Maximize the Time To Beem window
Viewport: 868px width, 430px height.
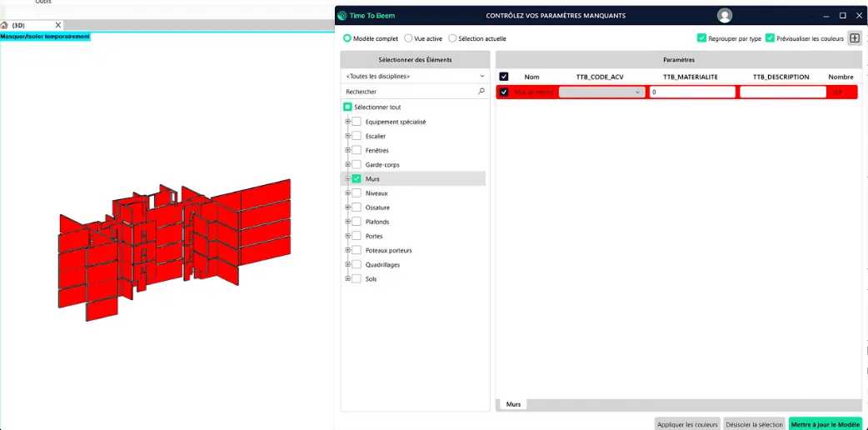pyautogui.click(x=842, y=16)
